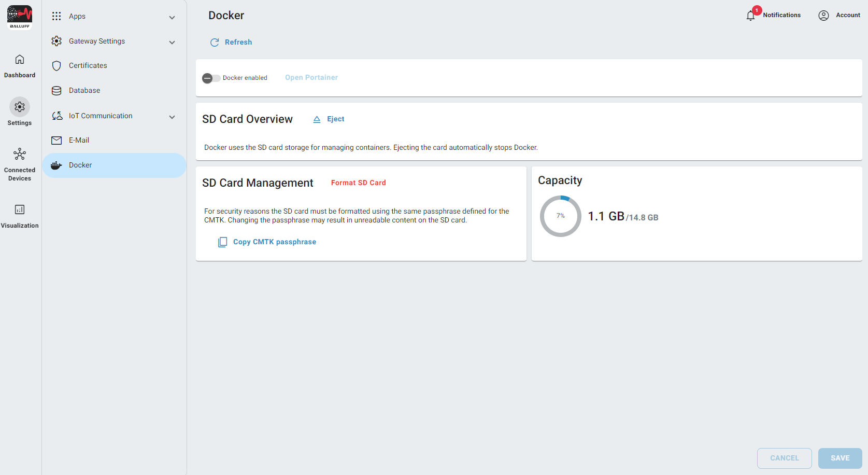Open Connected Devices network icon
This screenshot has width=868, height=475.
click(20, 154)
